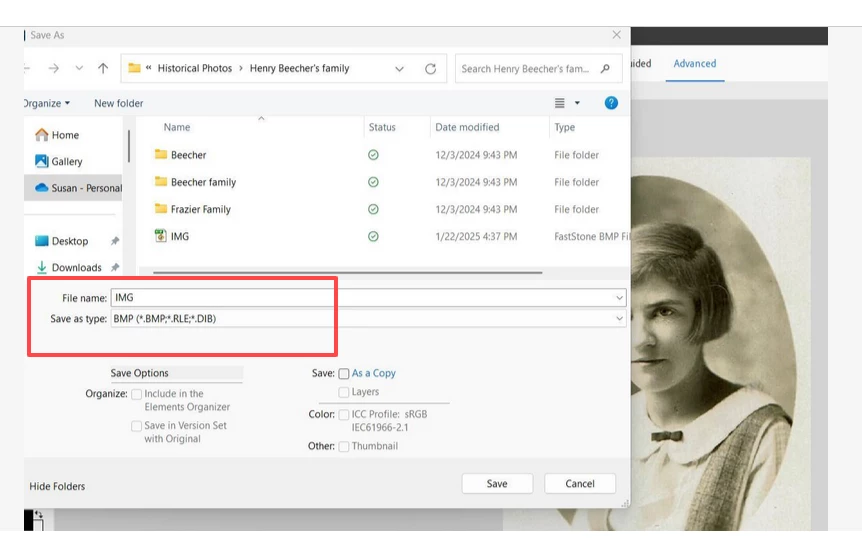Expand the File name dropdown arrow

click(x=620, y=297)
